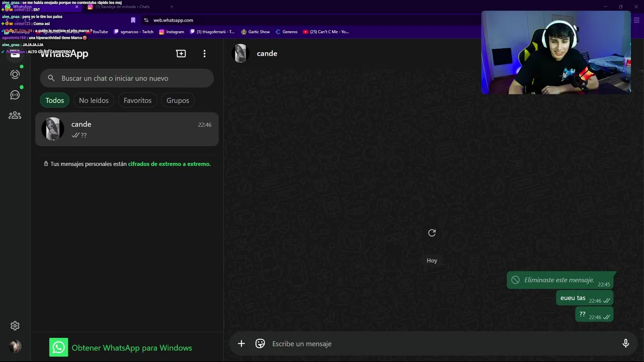This screenshot has height=362, width=644.
Task: Click the cande name in the chat list
Action: (81, 124)
